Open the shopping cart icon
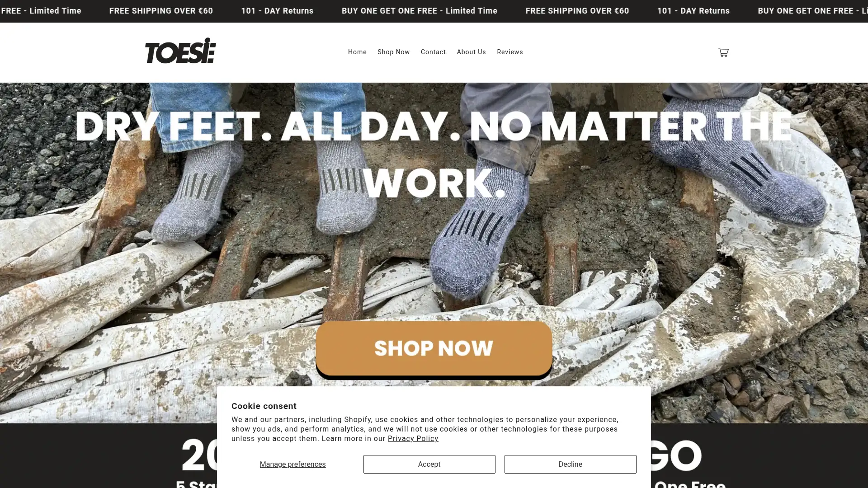This screenshot has width=868, height=488. [x=723, y=52]
